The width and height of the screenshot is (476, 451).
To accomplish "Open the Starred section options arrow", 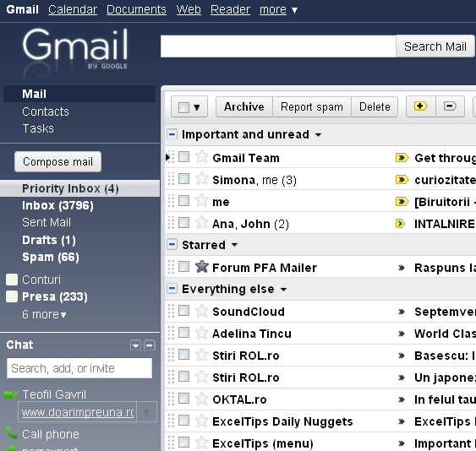I will point(234,245).
